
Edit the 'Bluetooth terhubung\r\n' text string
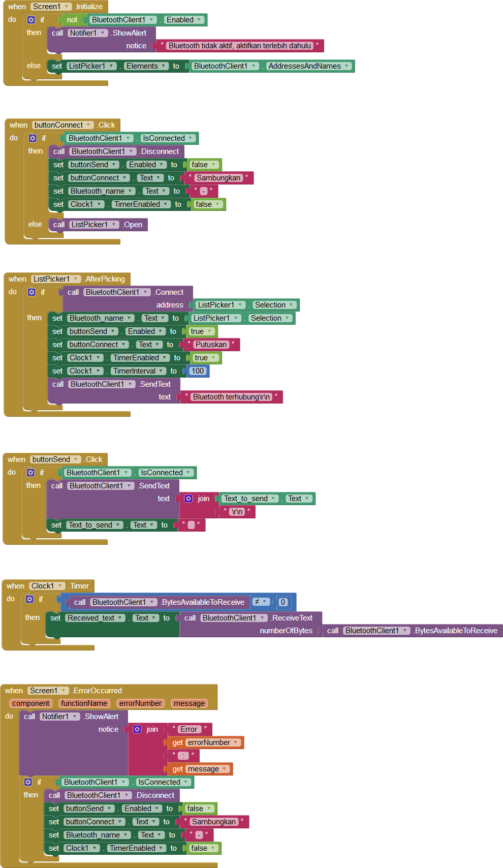pyautogui.click(x=231, y=397)
